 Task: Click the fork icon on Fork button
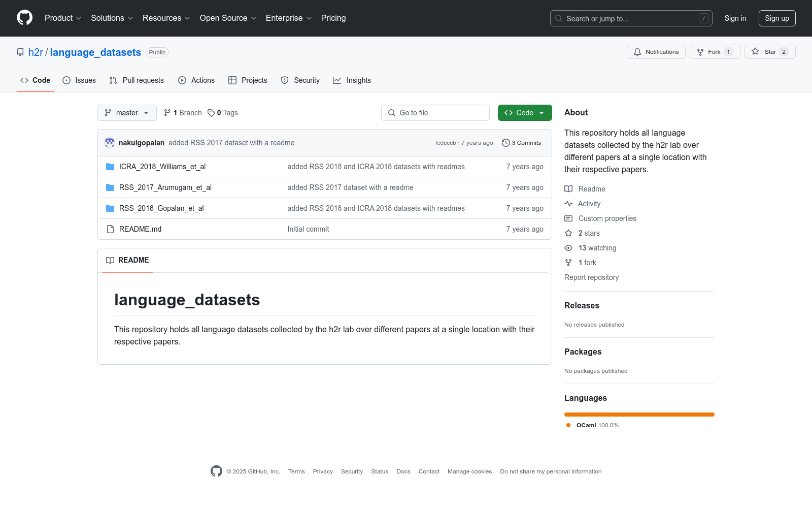click(x=700, y=52)
